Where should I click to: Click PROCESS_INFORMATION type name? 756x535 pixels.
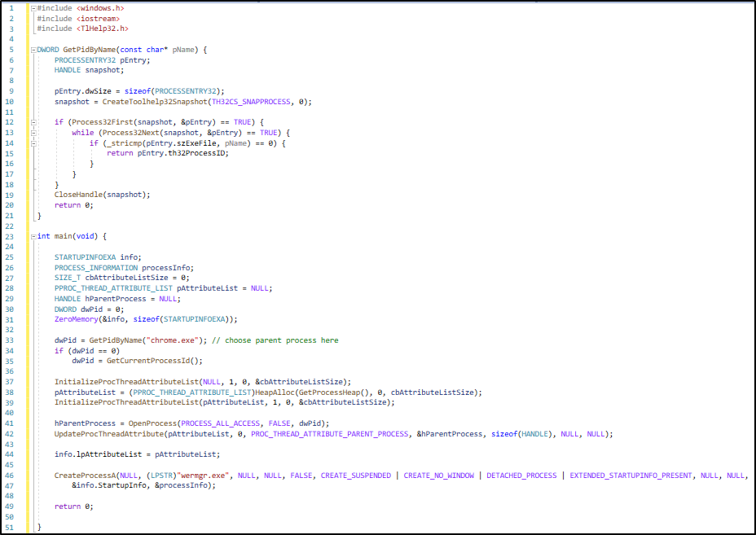[x=96, y=268]
